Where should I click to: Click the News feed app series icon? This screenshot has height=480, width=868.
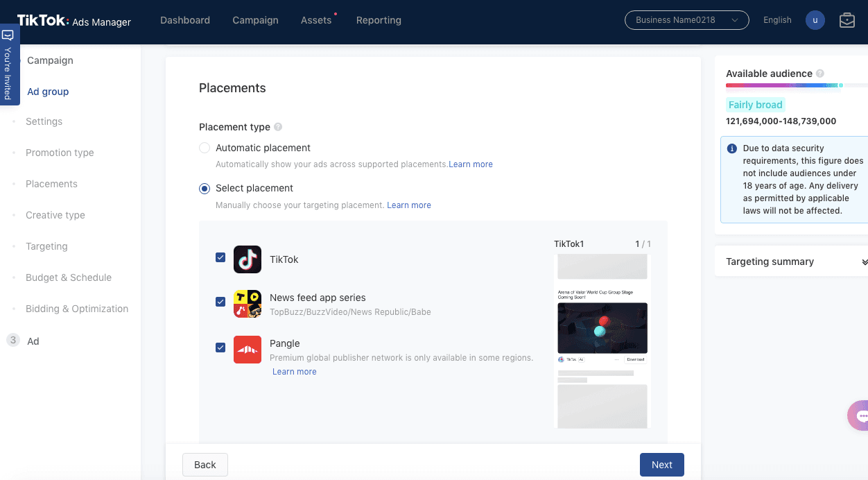247,304
